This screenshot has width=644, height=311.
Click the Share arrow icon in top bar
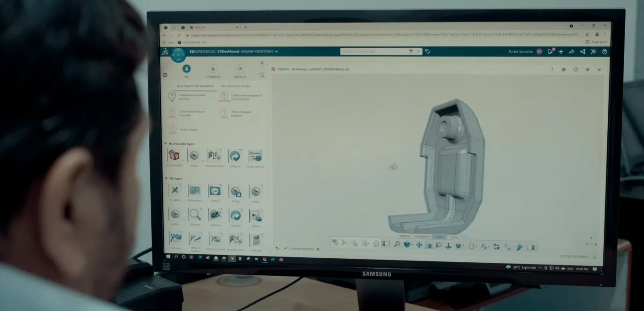[572, 52]
